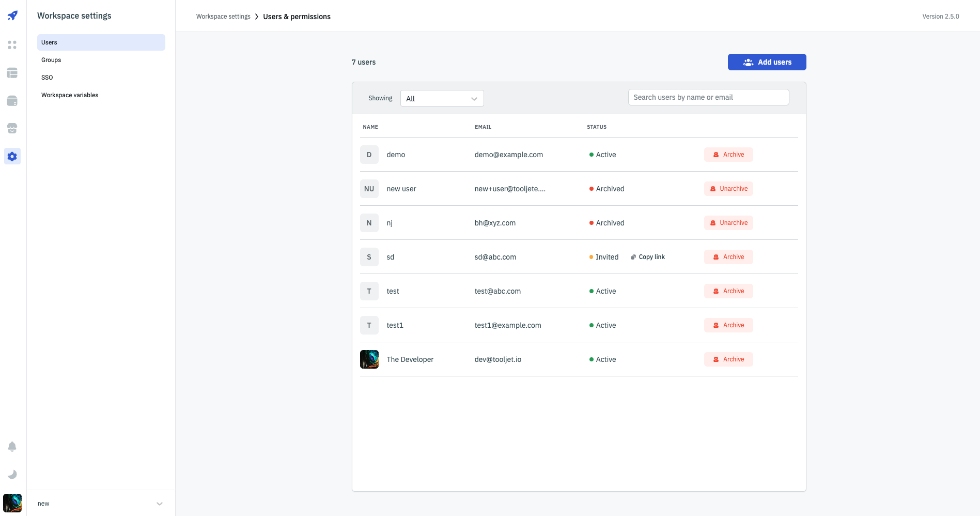Copy invite link for user sd
This screenshot has height=516, width=980.
[x=648, y=257]
